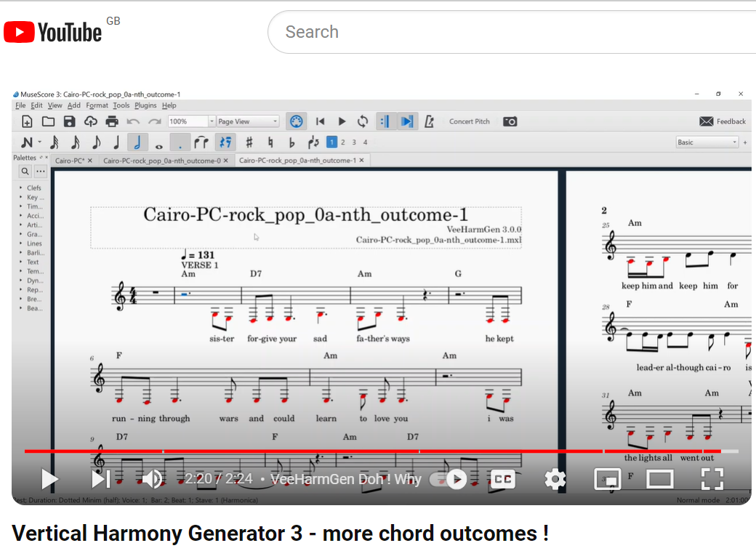756x551 pixels.
Task: Select eighth note duration
Action: pos(96,142)
